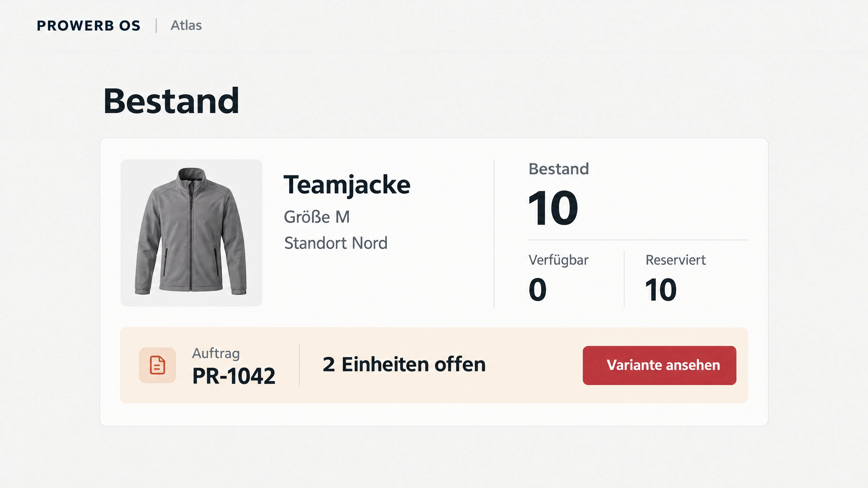
Task: Select the Bestand stock count 10
Action: (x=553, y=207)
